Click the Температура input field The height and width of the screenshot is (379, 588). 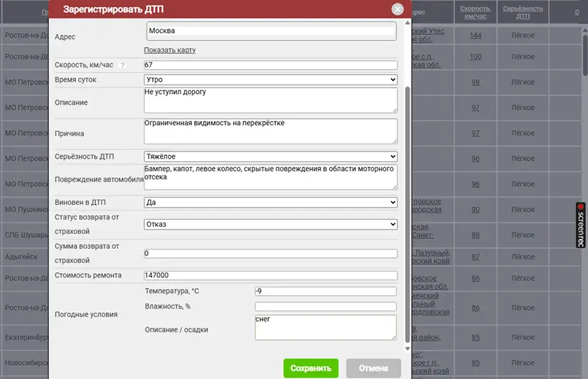pyautogui.click(x=325, y=291)
